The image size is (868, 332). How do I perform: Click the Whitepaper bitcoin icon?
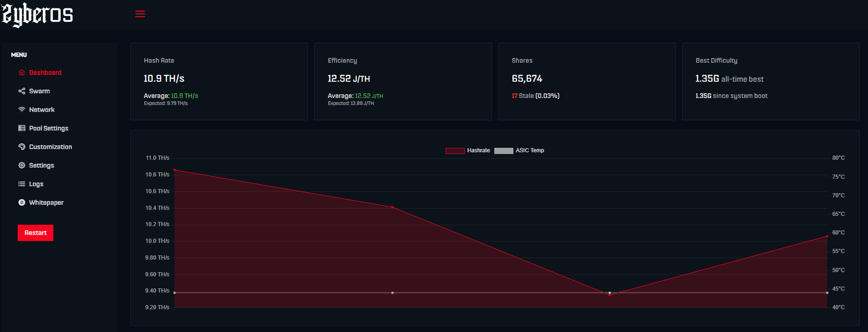coord(22,202)
